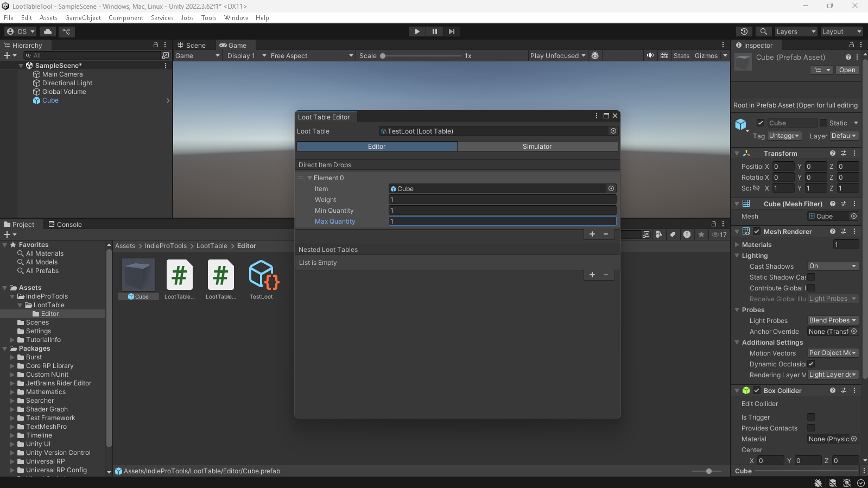
Task: Open the activity progress icon in status bar
Action: [861, 483]
